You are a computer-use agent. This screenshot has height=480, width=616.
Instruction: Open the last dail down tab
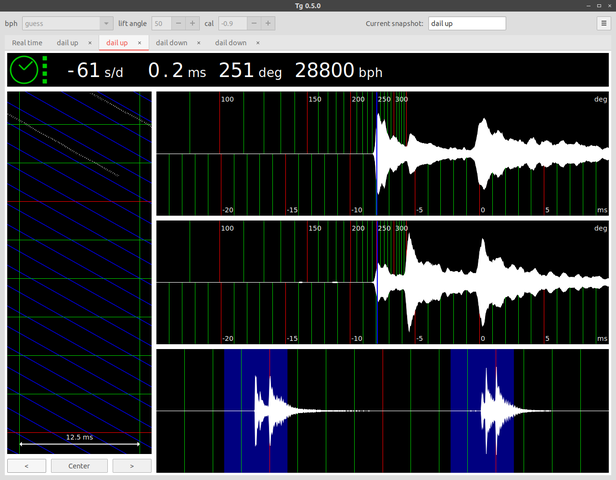pos(231,43)
